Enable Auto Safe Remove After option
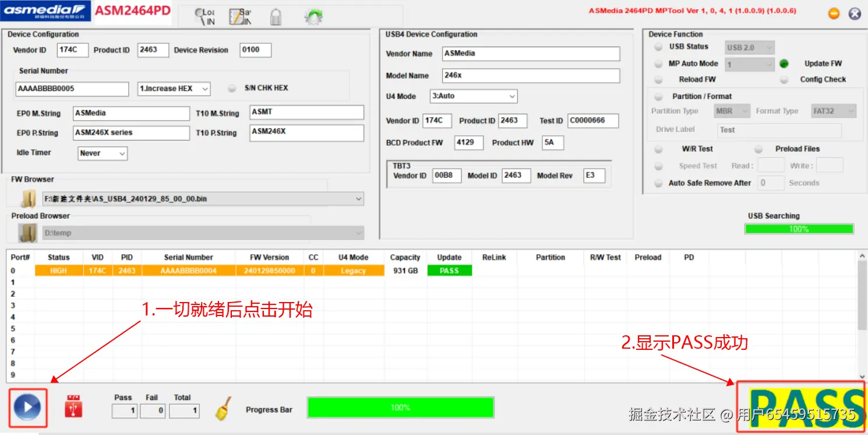 pyautogui.click(x=658, y=183)
